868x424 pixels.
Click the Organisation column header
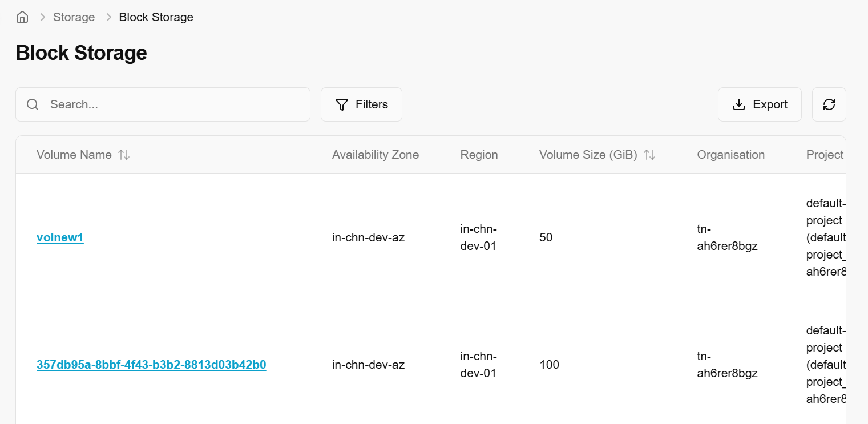tap(730, 155)
